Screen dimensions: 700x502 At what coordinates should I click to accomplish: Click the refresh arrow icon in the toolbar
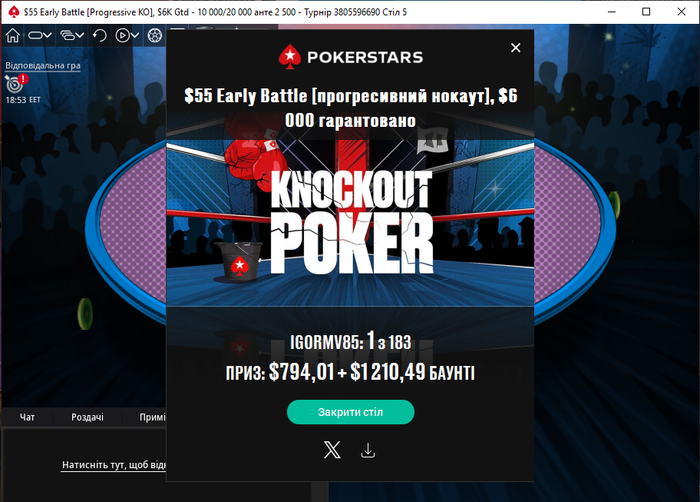tap(100, 35)
